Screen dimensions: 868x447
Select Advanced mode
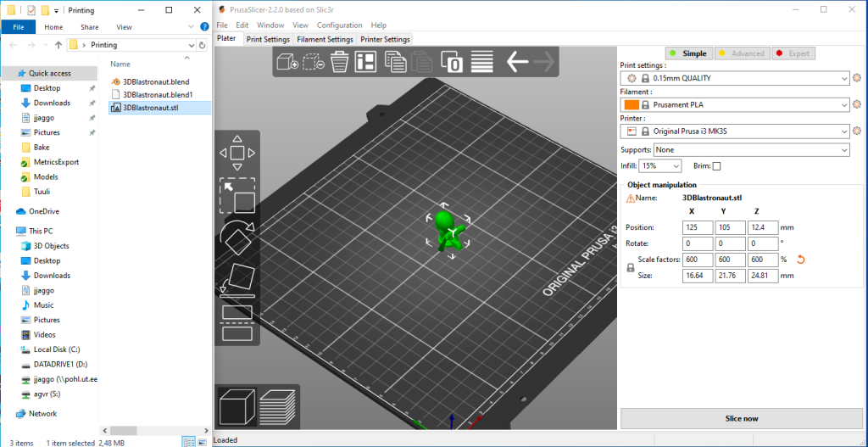(741, 53)
